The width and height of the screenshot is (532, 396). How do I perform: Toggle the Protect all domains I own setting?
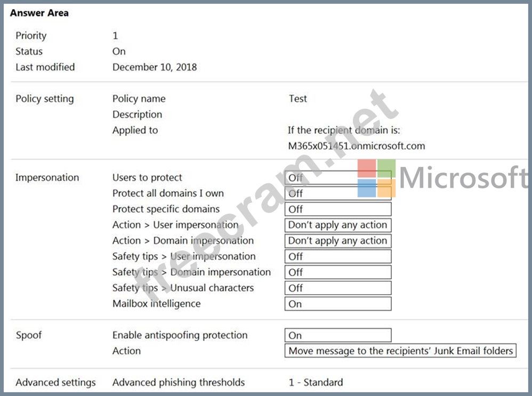tap(337, 193)
